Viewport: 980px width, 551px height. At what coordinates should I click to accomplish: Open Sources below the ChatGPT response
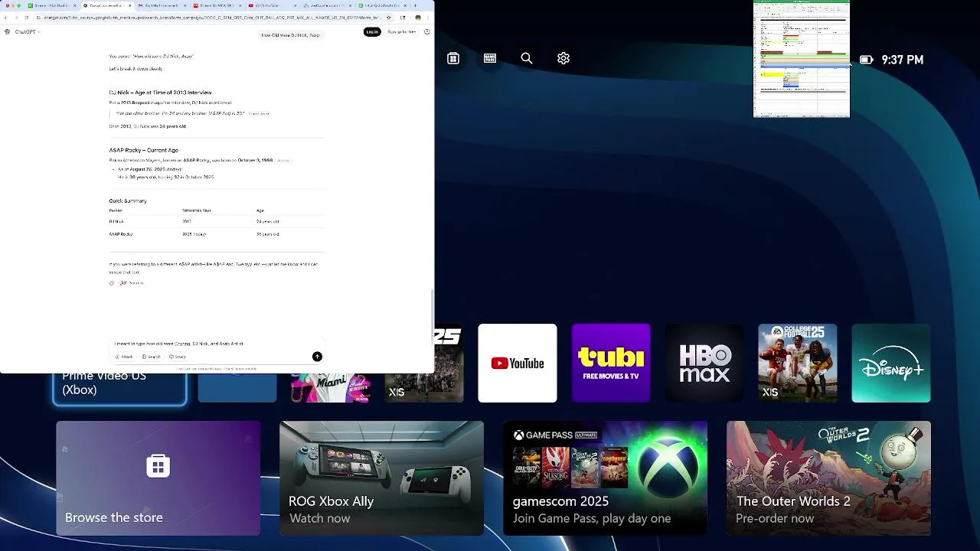[x=132, y=283]
